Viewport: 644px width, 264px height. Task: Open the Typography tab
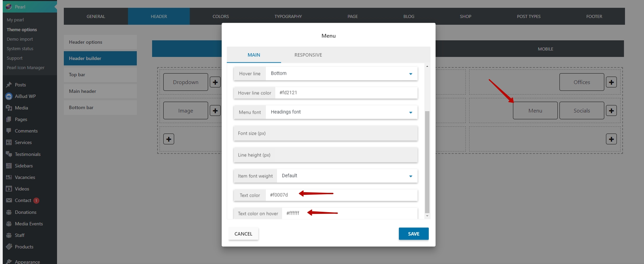(288, 16)
